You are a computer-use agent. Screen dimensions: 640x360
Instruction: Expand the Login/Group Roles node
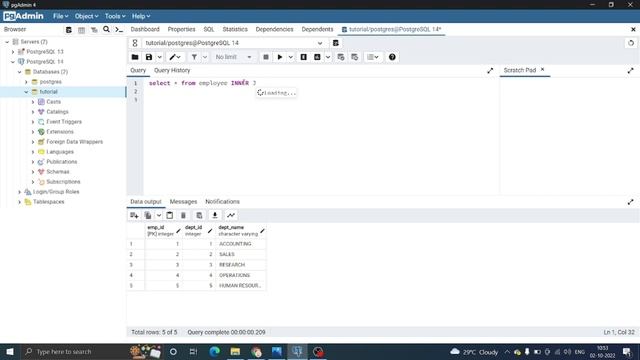(x=20, y=192)
